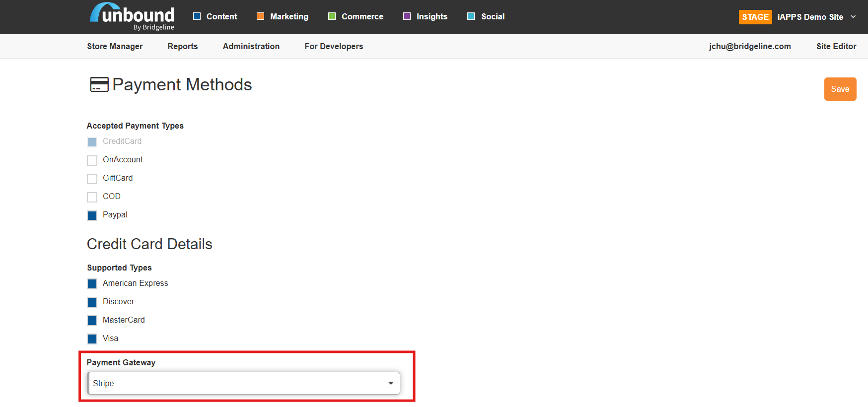This screenshot has height=407, width=868.
Task: Click the credit card icon by Payment Methods
Action: (x=99, y=84)
